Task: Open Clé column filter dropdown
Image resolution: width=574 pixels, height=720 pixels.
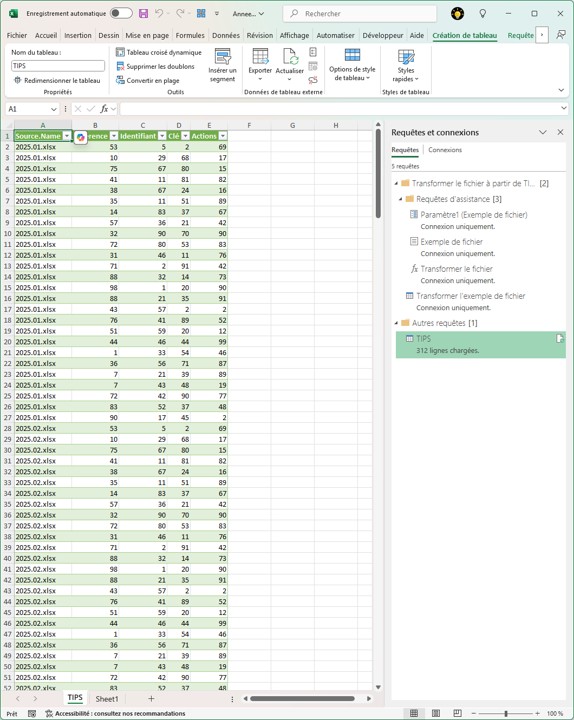Action: 185,136
